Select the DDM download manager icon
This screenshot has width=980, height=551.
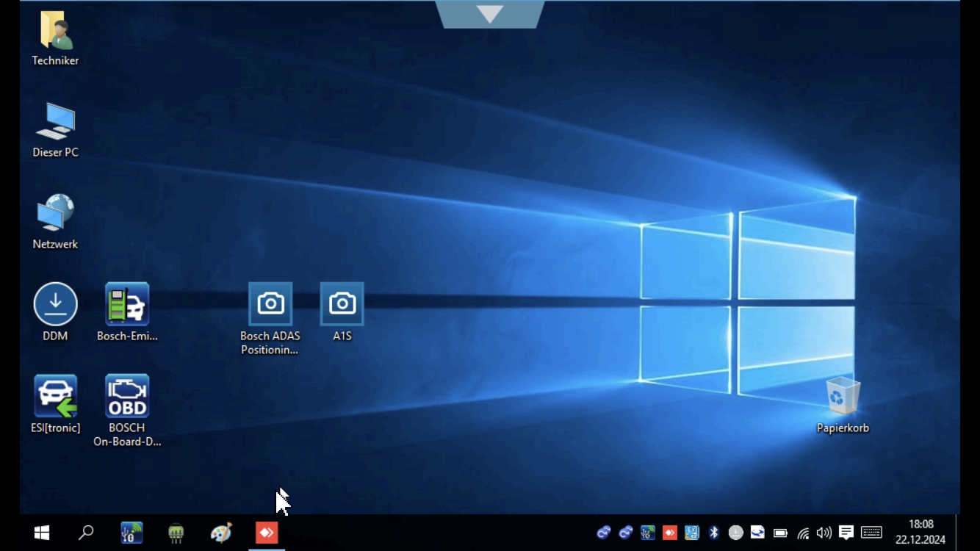[55, 304]
